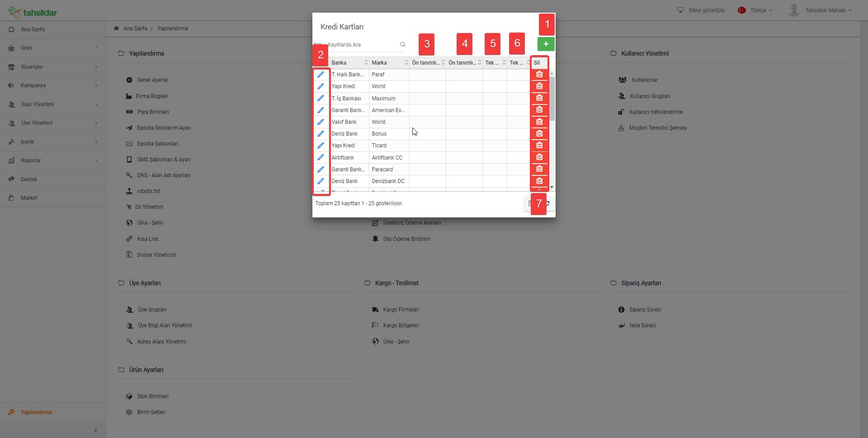Click the tahsildar logo
868x438 pixels.
pos(33,12)
